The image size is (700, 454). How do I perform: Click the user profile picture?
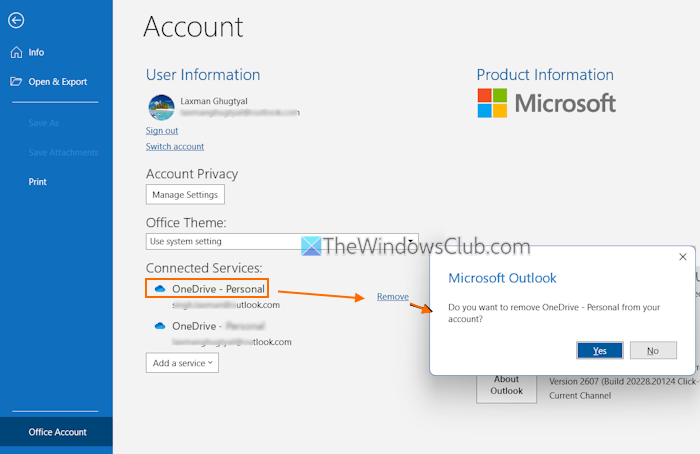[x=161, y=108]
